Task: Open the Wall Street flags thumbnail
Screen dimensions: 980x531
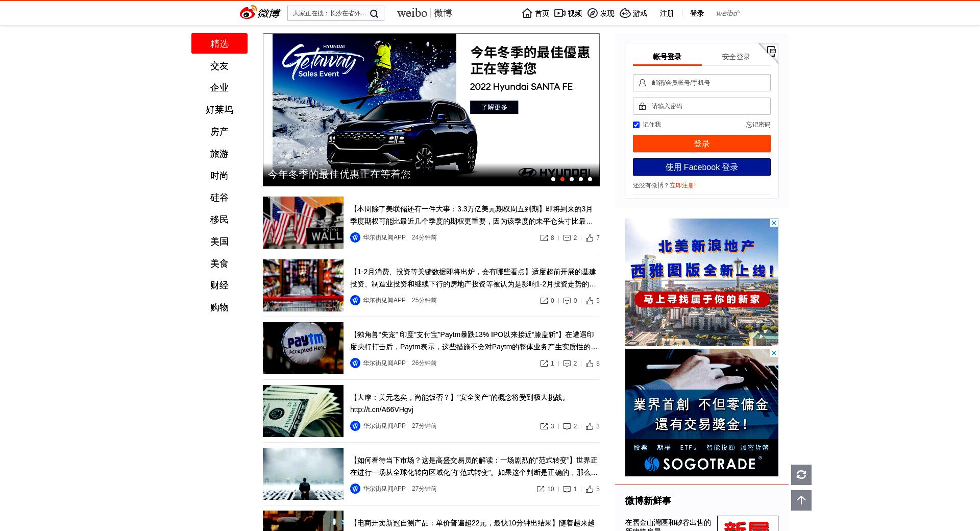Action: pyautogui.click(x=303, y=223)
